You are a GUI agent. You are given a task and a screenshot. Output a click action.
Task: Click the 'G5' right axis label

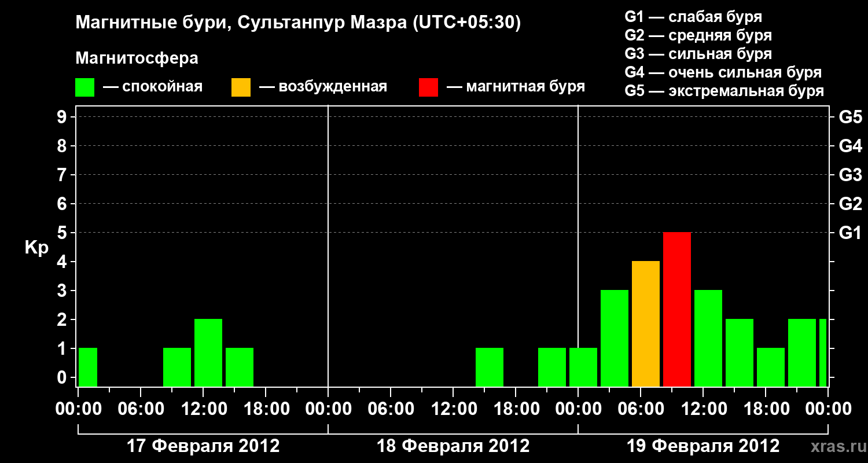(850, 117)
